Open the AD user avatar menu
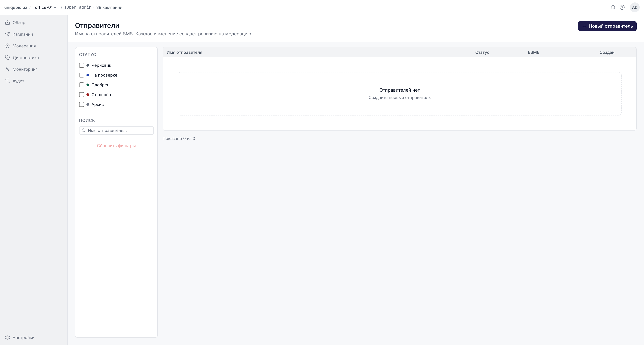 click(x=634, y=7)
